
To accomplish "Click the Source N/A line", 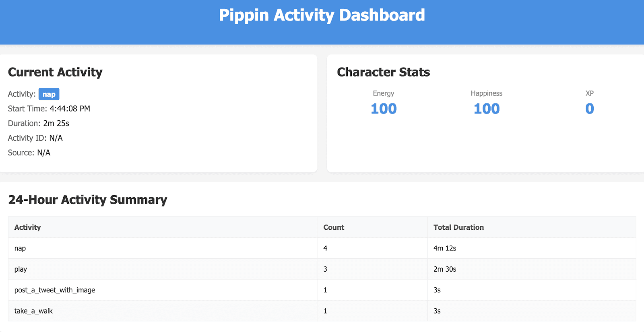I will coord(29,153).
